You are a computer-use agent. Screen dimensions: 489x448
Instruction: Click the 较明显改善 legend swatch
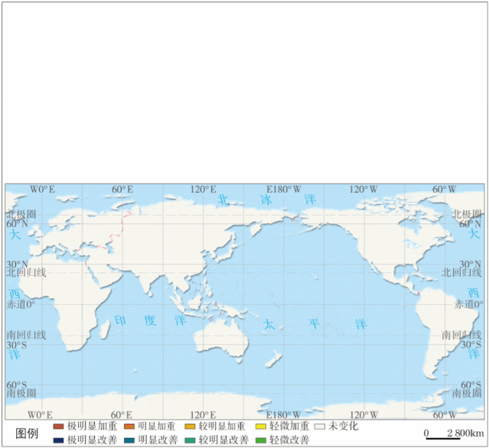190,440
